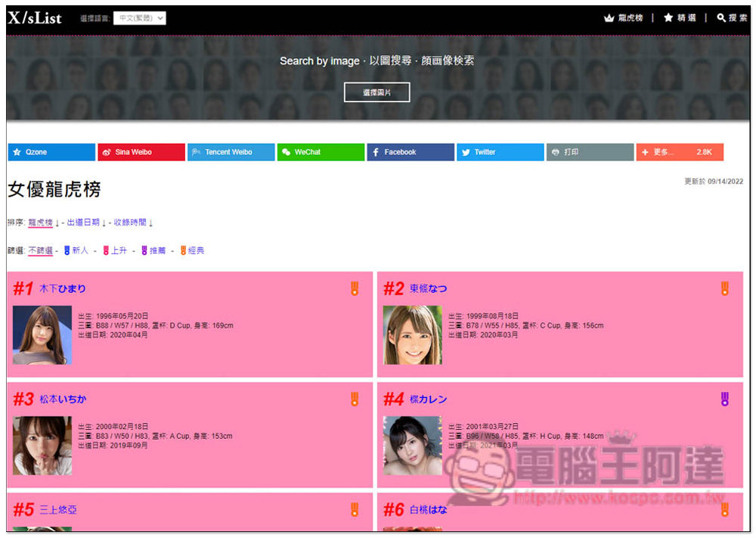Viewport: 756px width, 538px height.
Task: Share via WeChat button
Action: click(321, 152)
